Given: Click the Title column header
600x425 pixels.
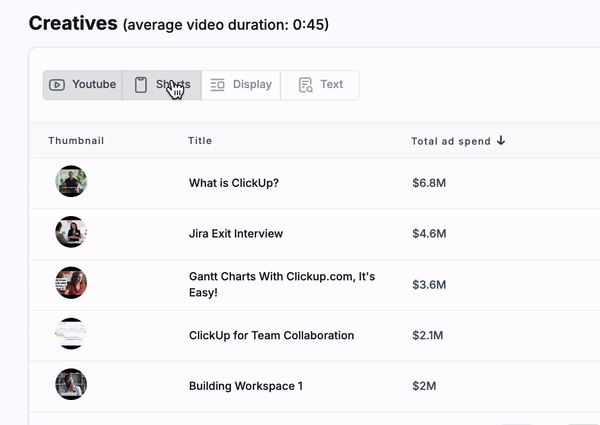Looking at the screenshot, I should [200, 141].
